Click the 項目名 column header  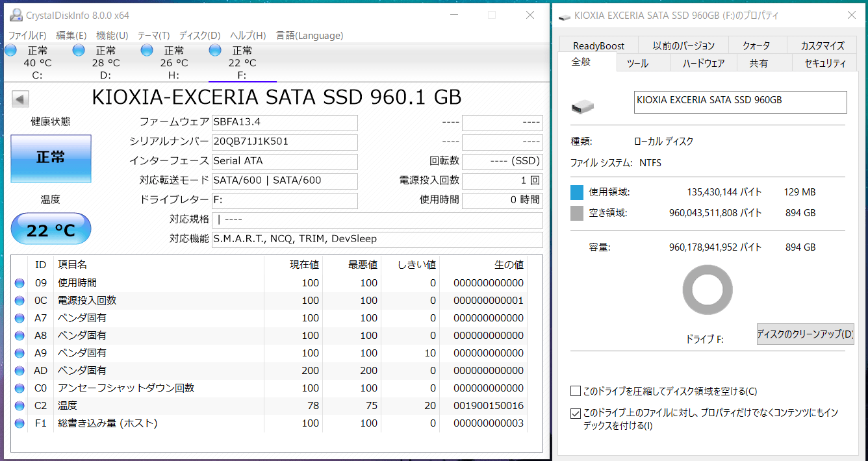pos(159,265)
